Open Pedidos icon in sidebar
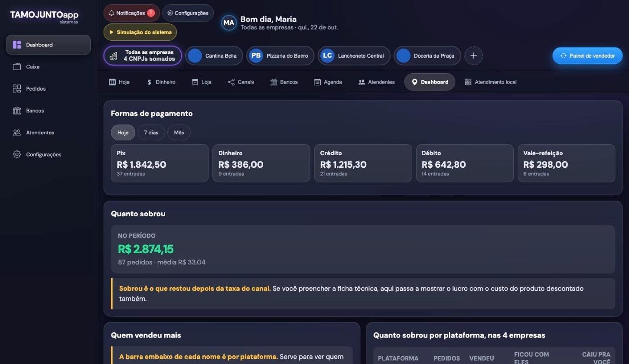This screenshot has width=629, height=364. 17,89
